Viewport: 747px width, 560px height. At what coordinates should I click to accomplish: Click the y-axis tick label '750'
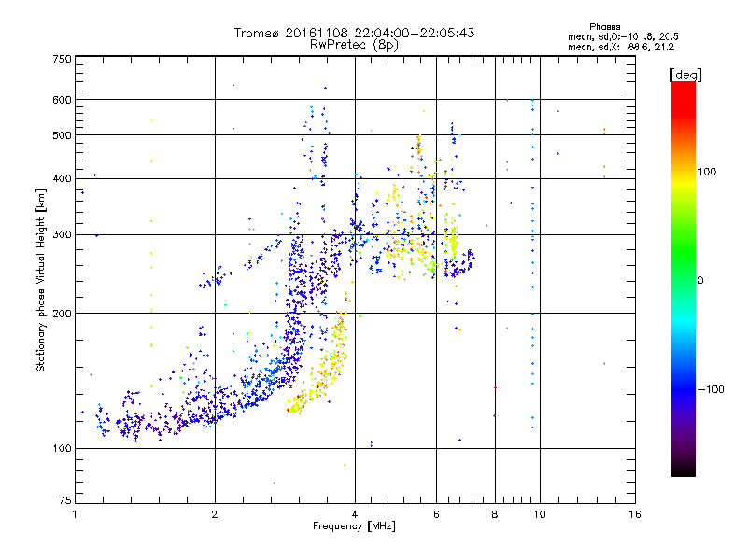62,59
